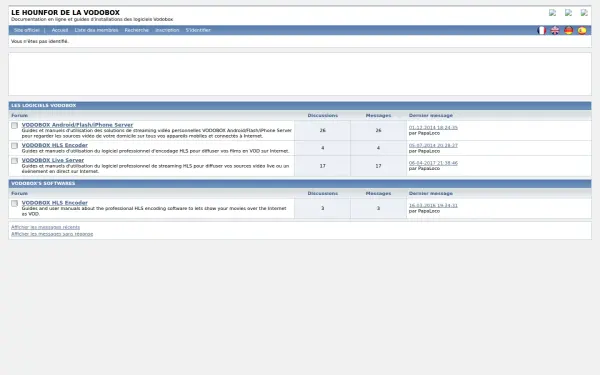The width and height of the screenshot is (600, 375).
Task: Open last message dated 16-03-2016 19:34:31
Action: point(433,205)
